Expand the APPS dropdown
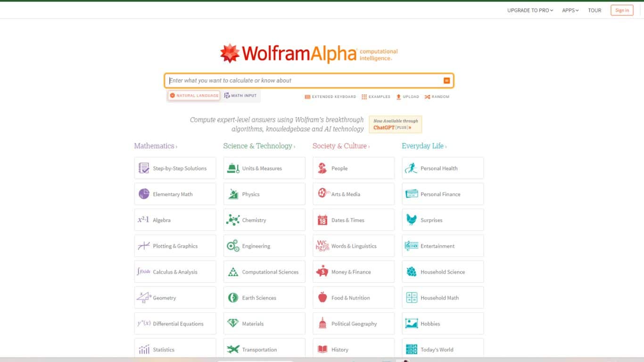Viewport: 644px width, 362px height. click(x=570, y=10)
